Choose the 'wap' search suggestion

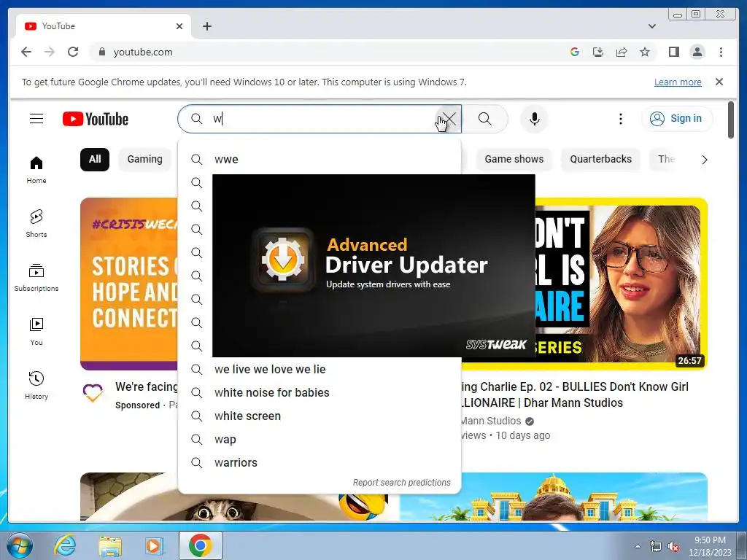[x=320, y=439]
